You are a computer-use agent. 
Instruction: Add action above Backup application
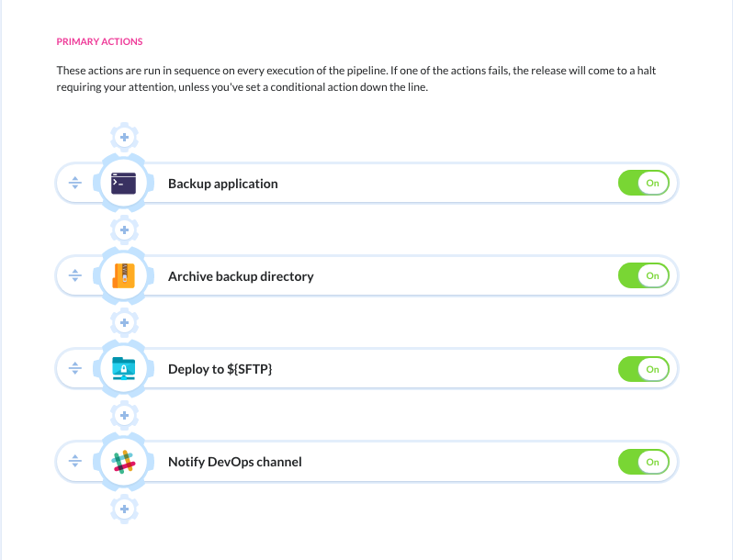coord(124,137)
